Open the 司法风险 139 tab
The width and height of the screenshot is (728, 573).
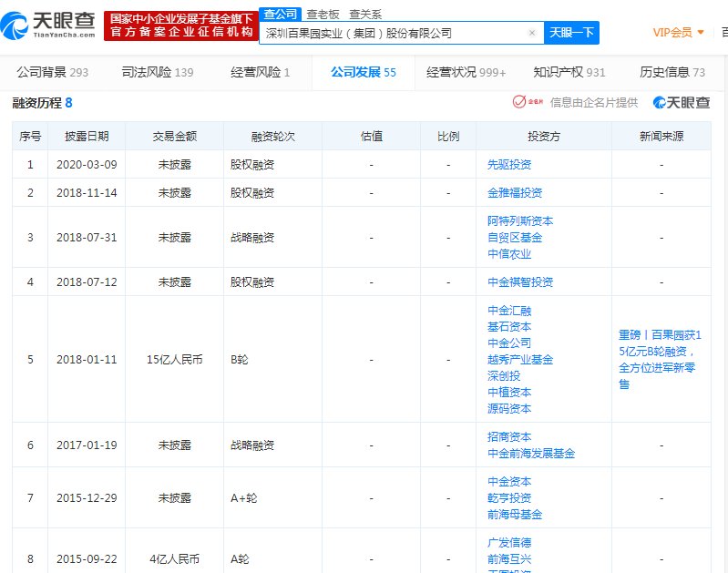[158, 73]
